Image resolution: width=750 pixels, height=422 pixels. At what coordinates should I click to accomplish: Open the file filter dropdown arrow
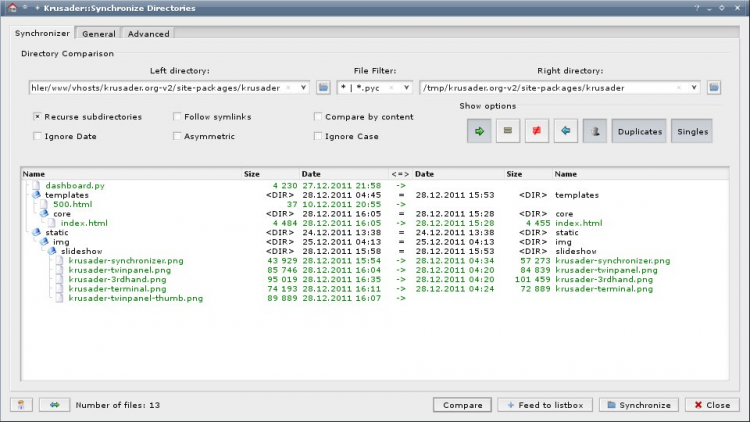[x=406, y=88]
